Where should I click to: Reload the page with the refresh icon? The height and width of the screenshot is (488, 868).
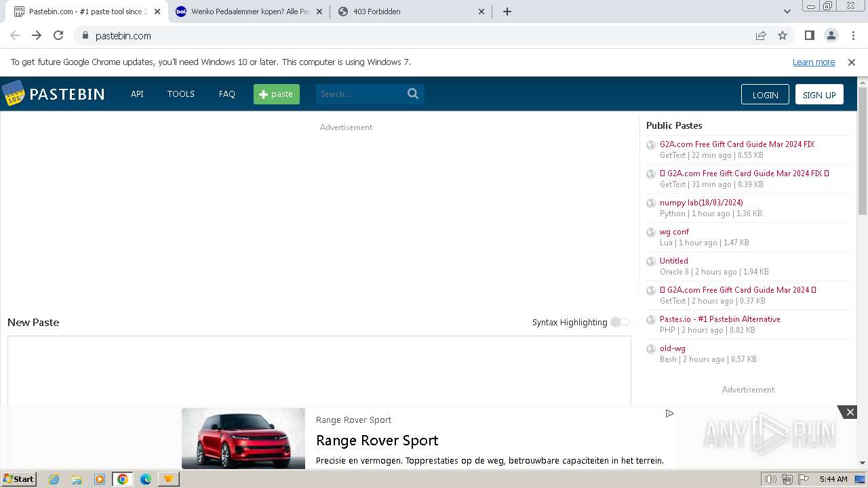click(58, 35)
